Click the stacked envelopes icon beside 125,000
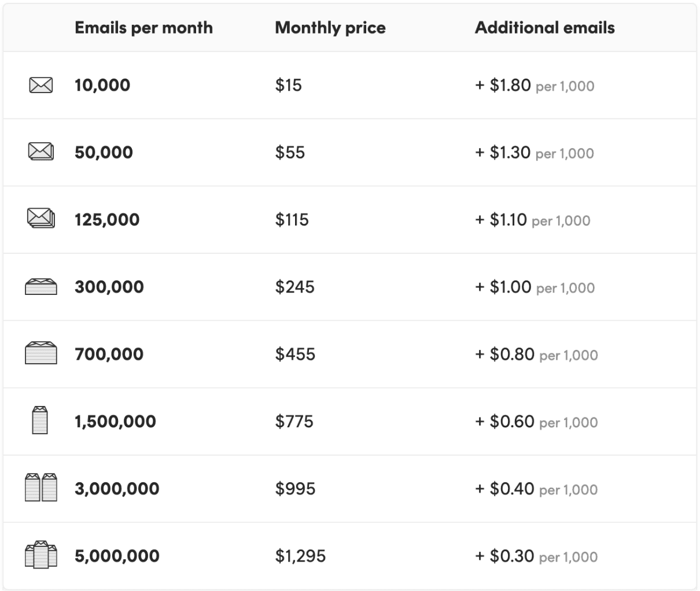The image size is (700, 591). (x=41, y=219)
